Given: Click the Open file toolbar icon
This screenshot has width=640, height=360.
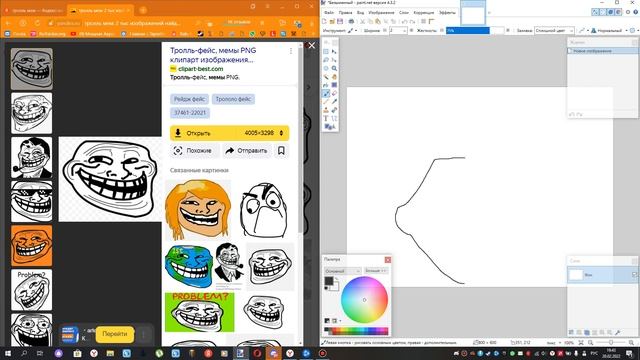Looking at the screenshot, I should 332,21.
